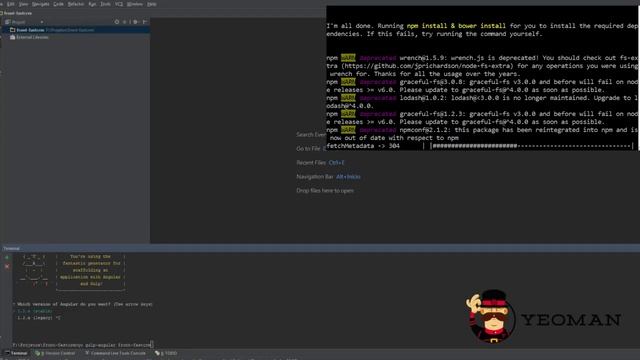Image resolution: width=640 pixels, height=360 pixels.
Task: Click the collapse all icon in Project panel
Action: 124,22
